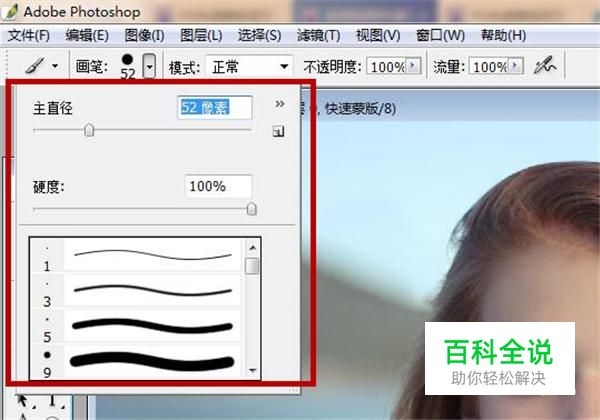Image resolution: width=600 pixels, height=420 pixels.
Task: Click the Brush tool preset icon
Action: coord(34,66)
